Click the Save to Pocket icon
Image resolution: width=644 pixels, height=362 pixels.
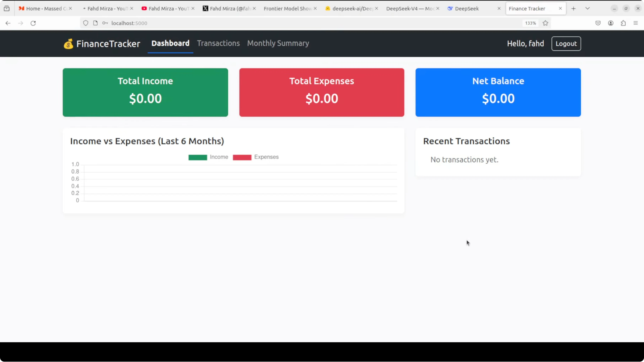[x=598, y=23]
